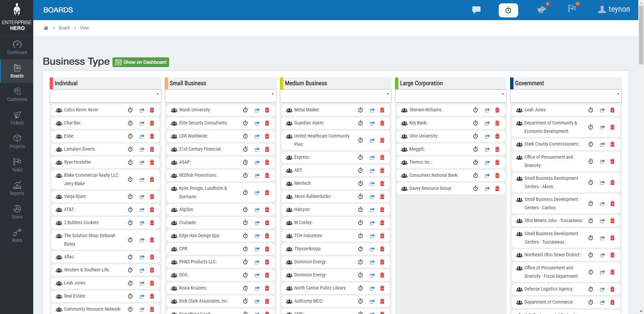Open the Medium Business column dropdown

336,96
